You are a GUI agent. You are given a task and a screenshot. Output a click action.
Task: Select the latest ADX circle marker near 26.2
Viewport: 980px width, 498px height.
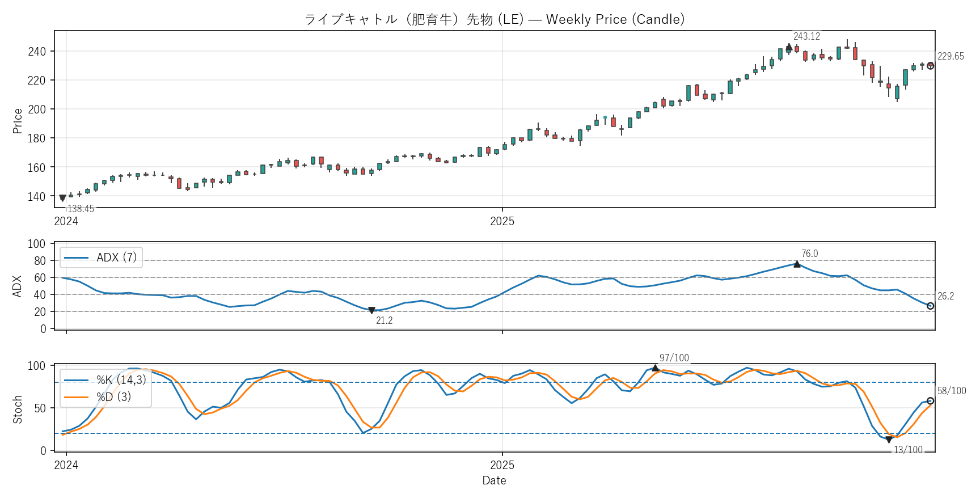pos(931,306)
